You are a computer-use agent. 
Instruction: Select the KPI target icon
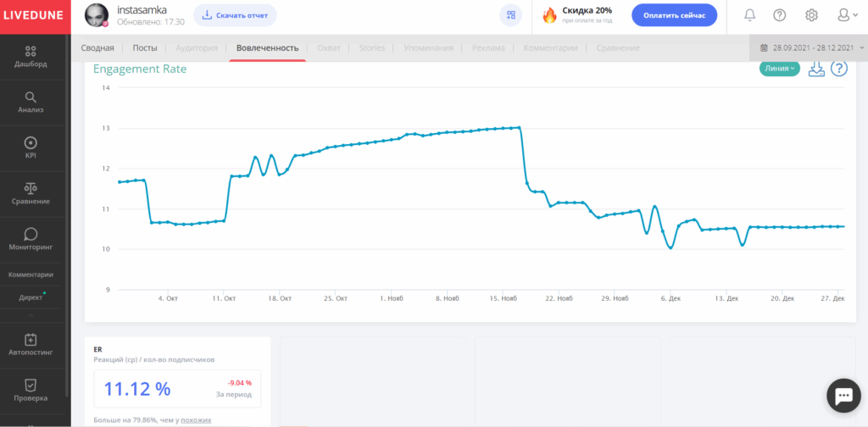[x=31, y=142]
